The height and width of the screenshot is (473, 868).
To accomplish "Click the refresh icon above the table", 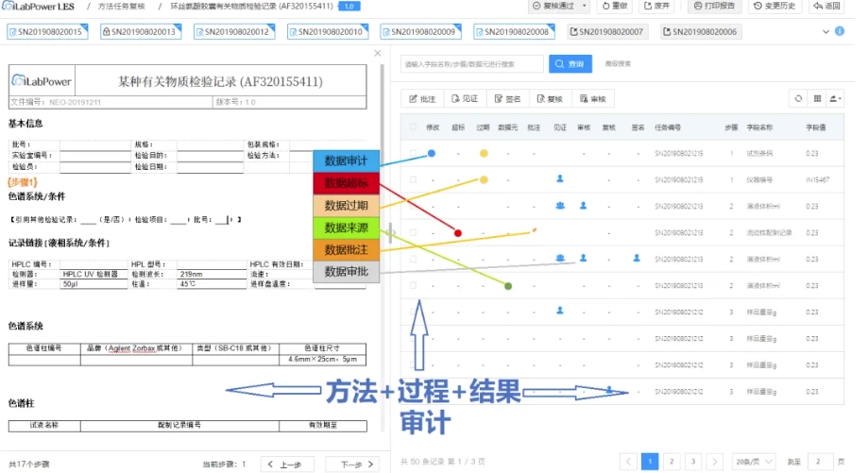I will click(798, 99).
